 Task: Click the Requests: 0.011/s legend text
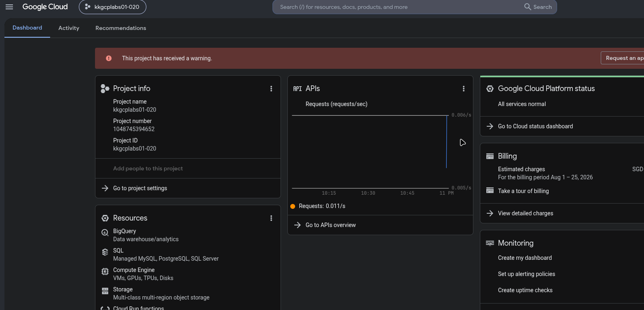click(x=322, y=206)
